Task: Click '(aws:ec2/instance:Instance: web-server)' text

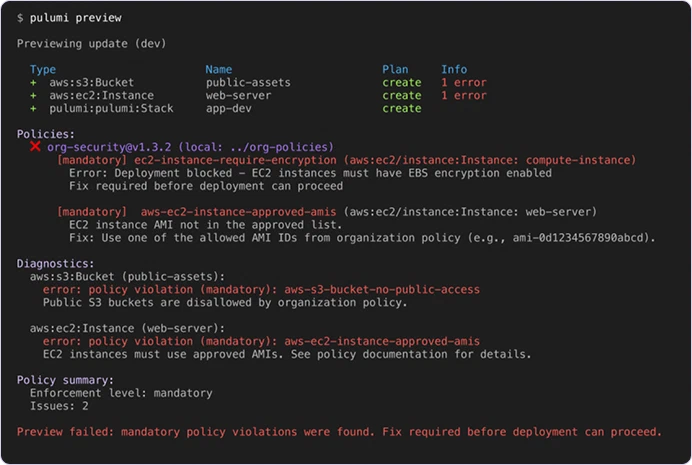Action: coord(470,212)
